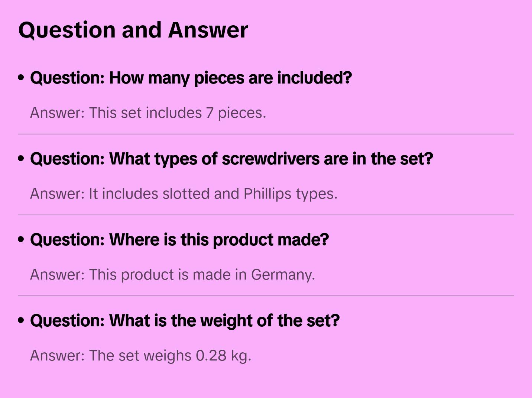The width and height of the screenshot is (532, 398).
Task: Click the divider line below the screwdriver types answer
Action: point(266,215)
